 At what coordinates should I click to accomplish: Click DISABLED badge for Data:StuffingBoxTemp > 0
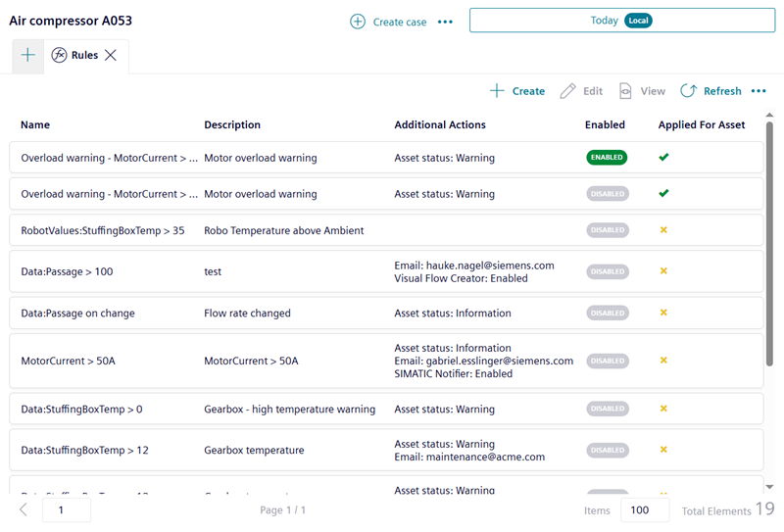click(x=608, y=409)
